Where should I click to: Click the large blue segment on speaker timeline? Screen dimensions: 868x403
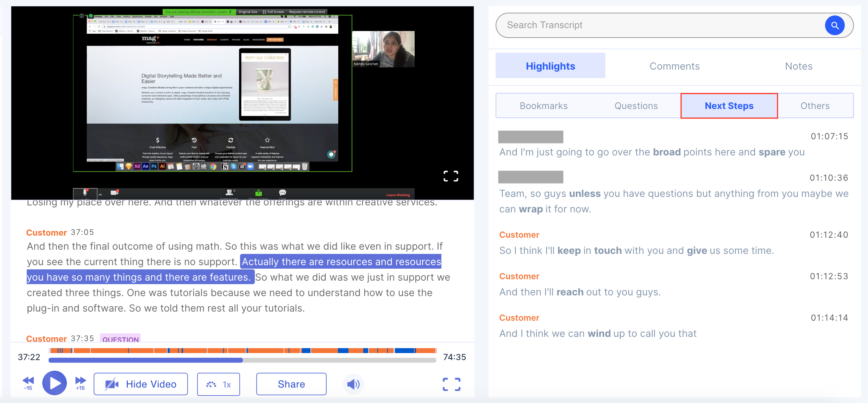point(404,351)
